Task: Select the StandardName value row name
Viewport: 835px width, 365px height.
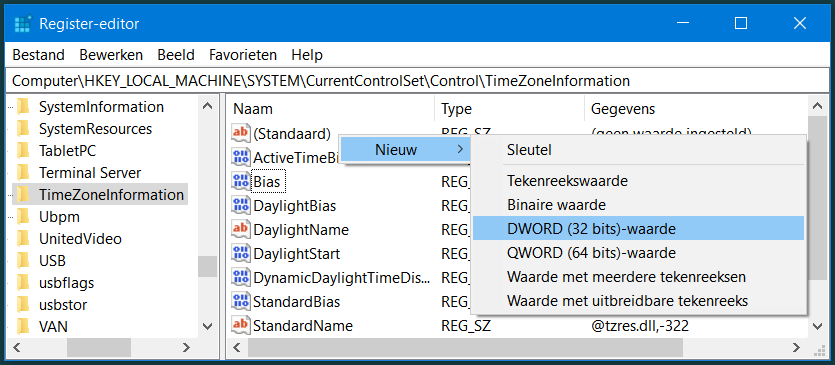Action: [302, 325]
